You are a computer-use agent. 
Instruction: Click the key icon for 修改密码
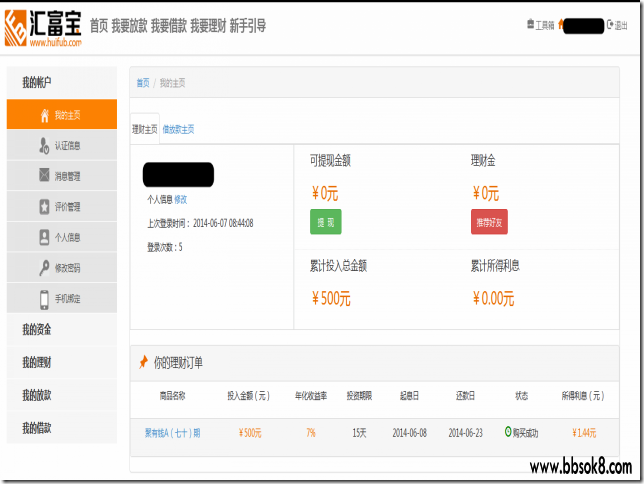click(44, 268)
